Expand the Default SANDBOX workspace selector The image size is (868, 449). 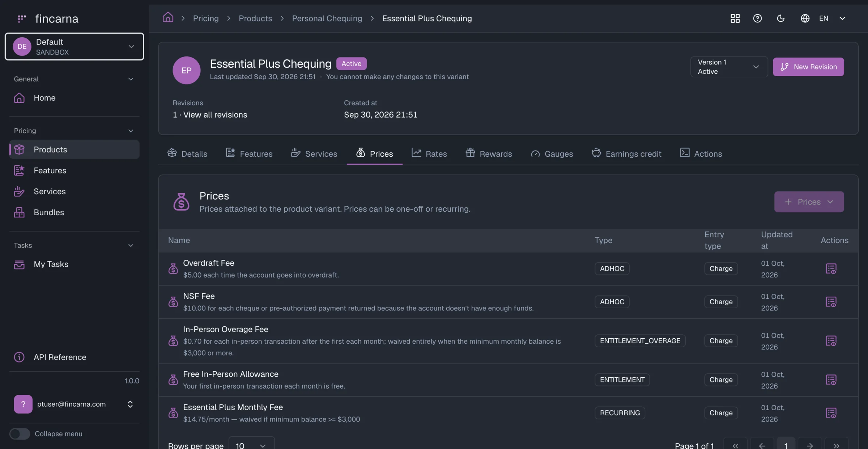tap(74, 47)
